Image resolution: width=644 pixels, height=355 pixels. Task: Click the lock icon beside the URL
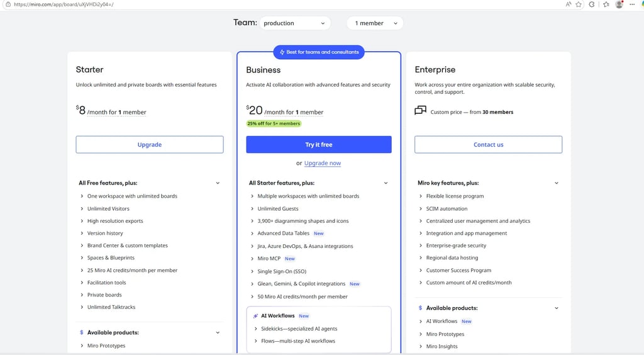(8, 4)
